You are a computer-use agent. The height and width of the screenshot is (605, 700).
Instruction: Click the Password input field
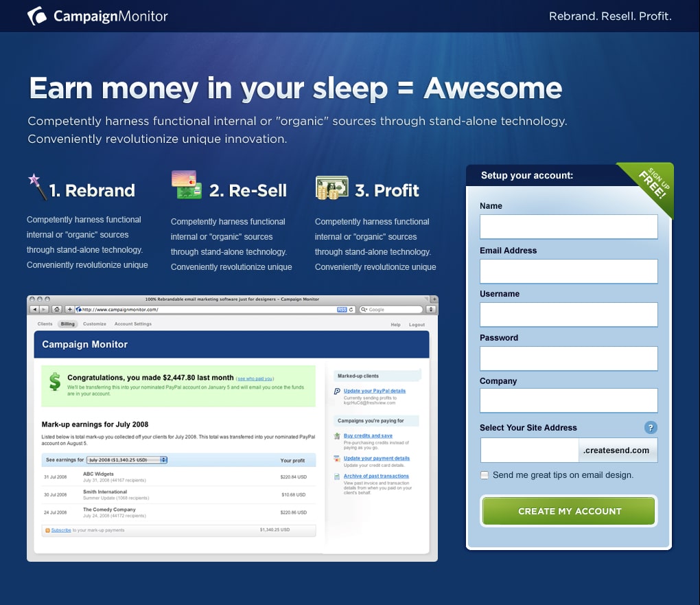click(x=568, y=358)
